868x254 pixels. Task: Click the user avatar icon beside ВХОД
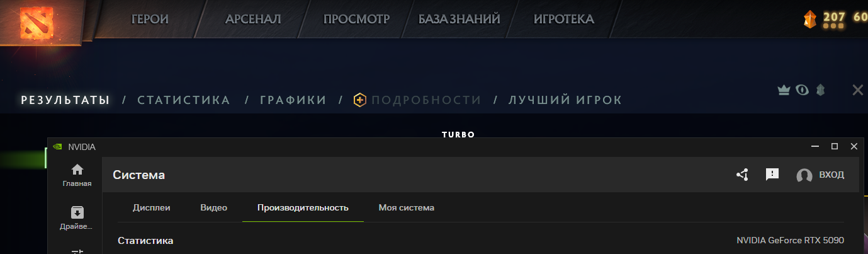pyautogui.click(x=804, y=175)
